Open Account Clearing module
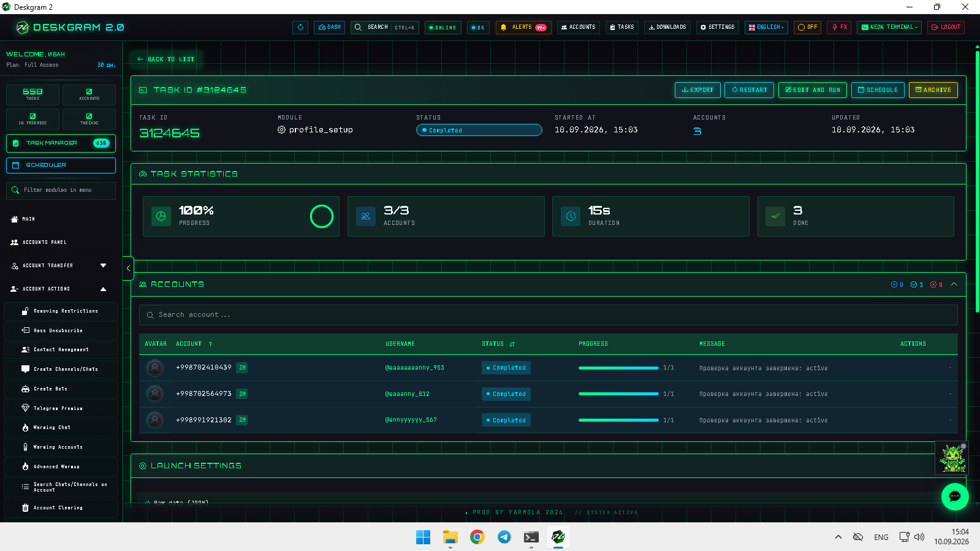The height and width of the screenshot is (551, 980). (61, 507)
